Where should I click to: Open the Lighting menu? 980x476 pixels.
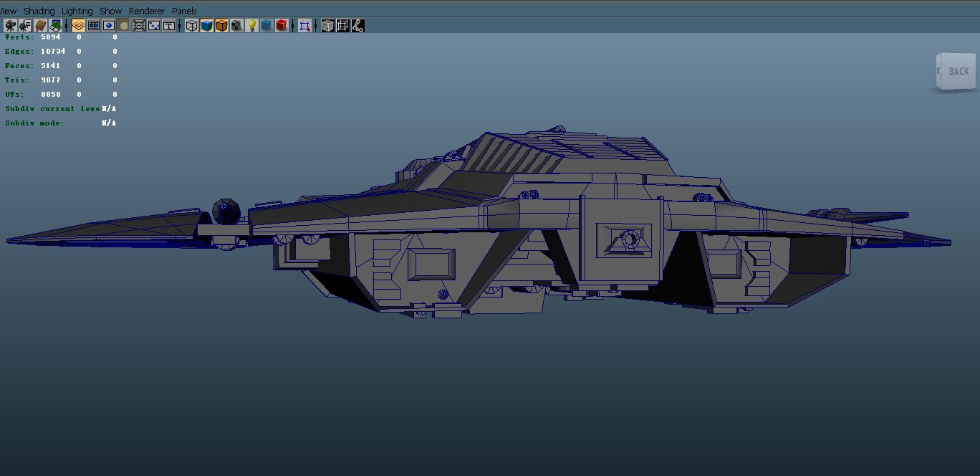77,11
